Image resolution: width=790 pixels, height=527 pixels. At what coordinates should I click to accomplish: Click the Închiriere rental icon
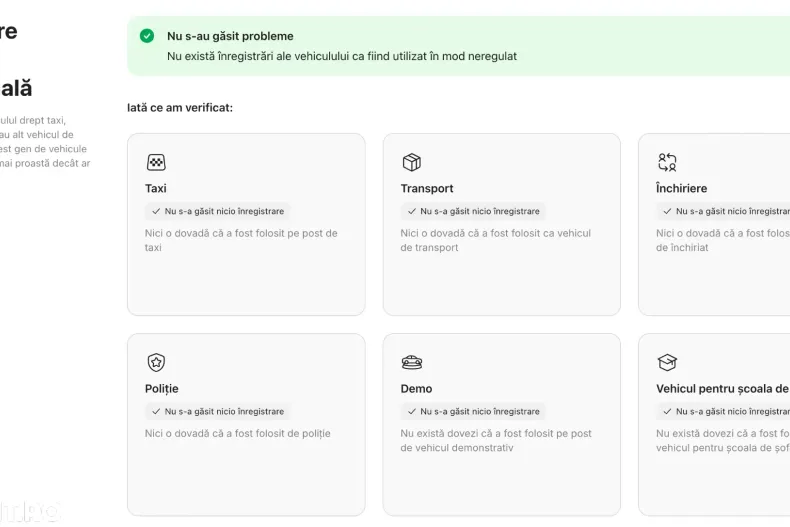tap(667, 162)
